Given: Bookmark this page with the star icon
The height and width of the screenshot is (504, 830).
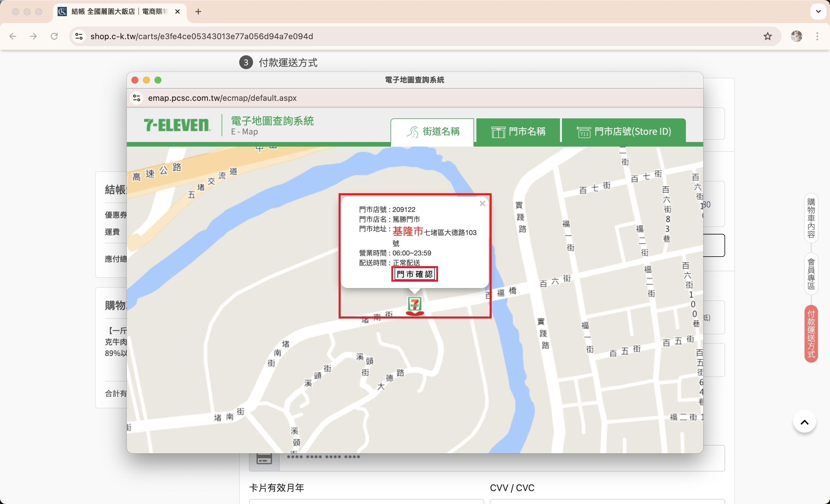Looking at the screenshot, I should coord(768,36).
